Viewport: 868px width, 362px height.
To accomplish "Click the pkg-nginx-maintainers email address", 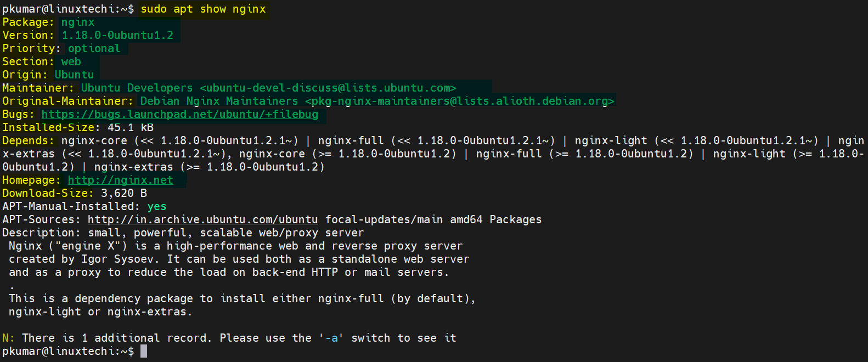I will click(x=460, y=101).
